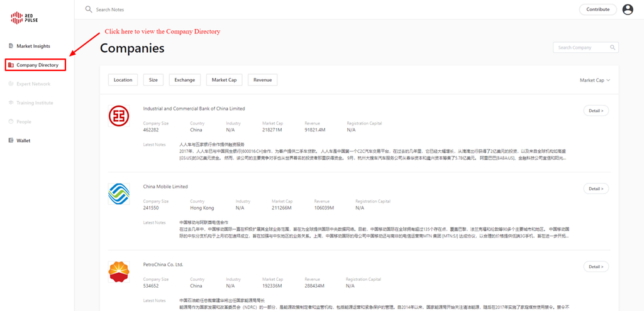This screenshot has width=644, height=311.
Task: Open the Market Cap sort dropdown
Action: pyautogui.click(x=595, y=80)
